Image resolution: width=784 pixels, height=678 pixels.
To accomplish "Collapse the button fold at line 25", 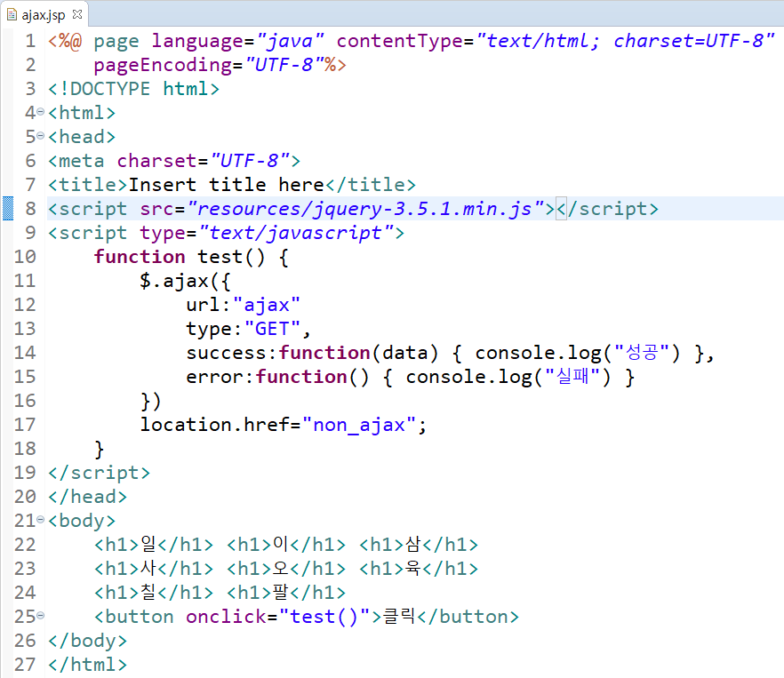I will click(41, 617).
